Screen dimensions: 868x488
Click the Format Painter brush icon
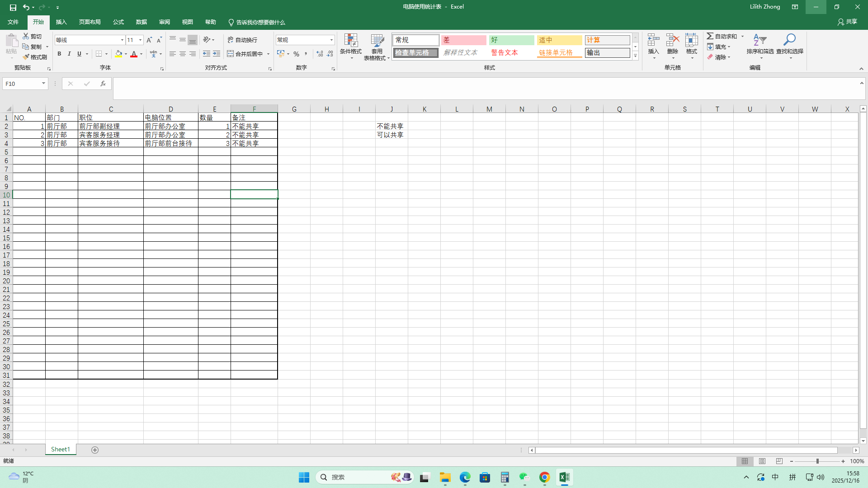click(26, 57)
